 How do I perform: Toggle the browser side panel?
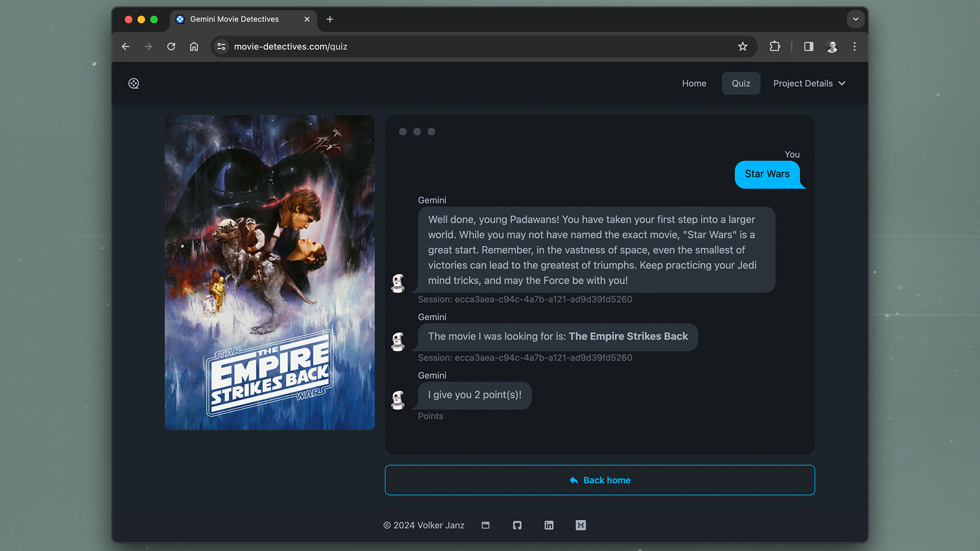coord(808,46)
